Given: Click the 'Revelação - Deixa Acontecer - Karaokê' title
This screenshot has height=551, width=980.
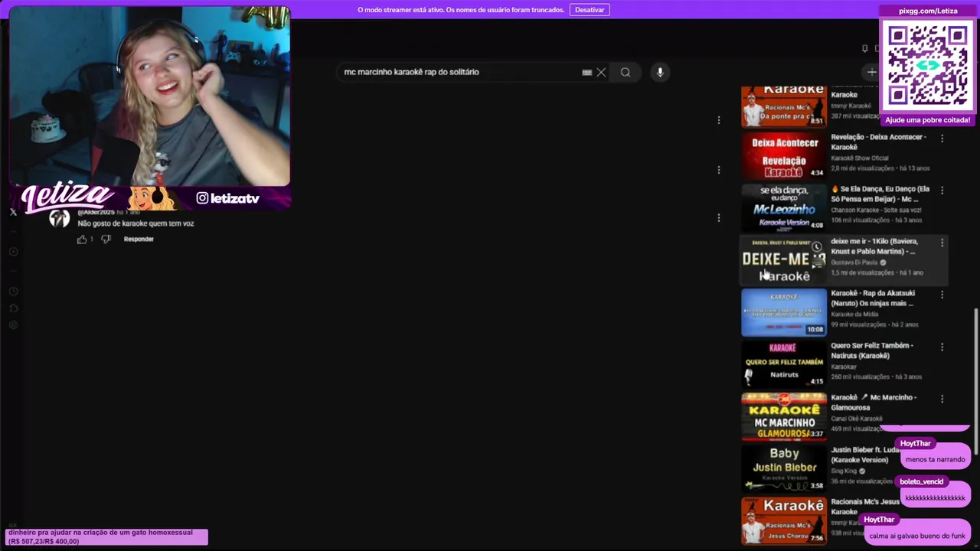Looking at the screenshot, I should tap(878, 142).
